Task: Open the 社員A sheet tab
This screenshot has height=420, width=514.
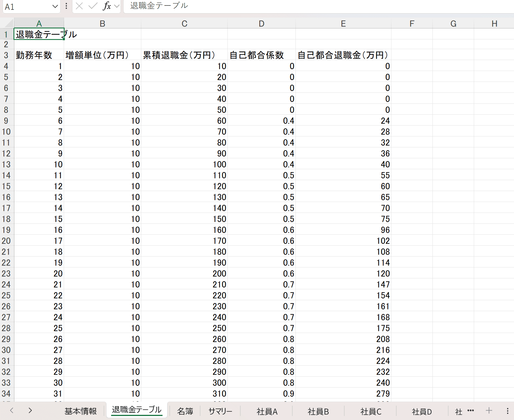Action: (267, 411)
